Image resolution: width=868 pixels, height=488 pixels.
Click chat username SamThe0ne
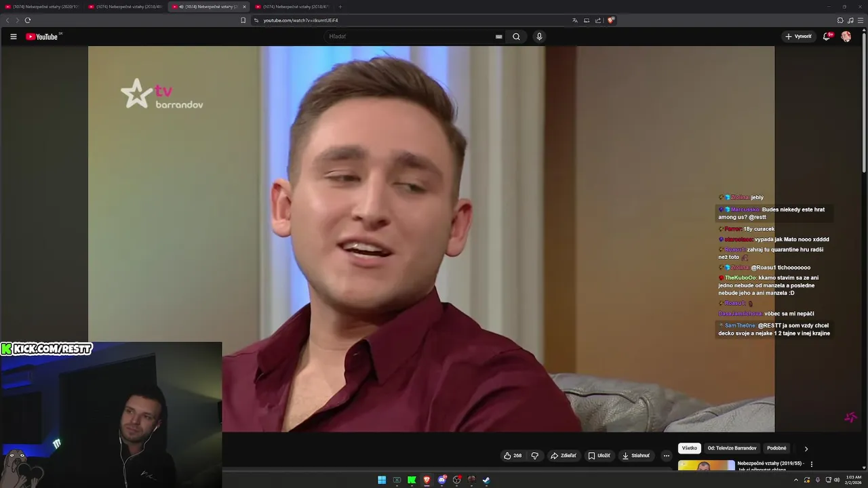pyautogui.click(x=741, y=325)
